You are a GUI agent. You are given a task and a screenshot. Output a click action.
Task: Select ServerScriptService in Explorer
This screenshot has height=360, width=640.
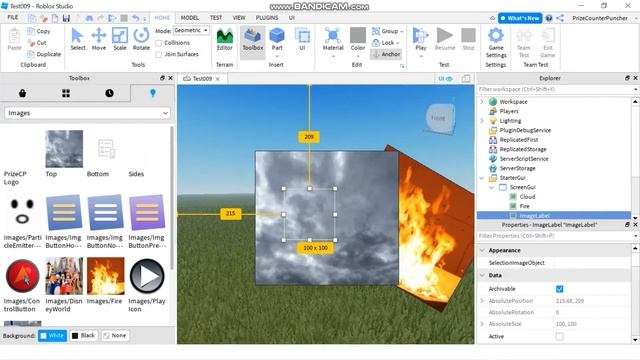(524, 159)
